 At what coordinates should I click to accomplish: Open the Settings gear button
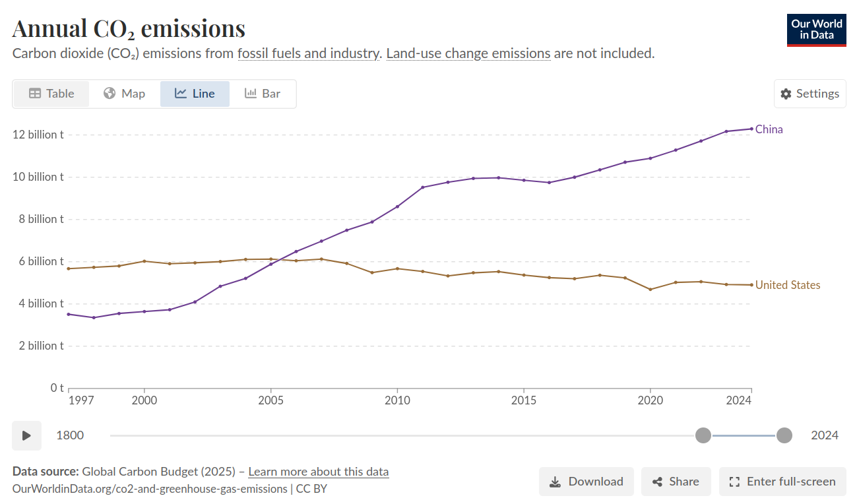click(x=809, y=94)
